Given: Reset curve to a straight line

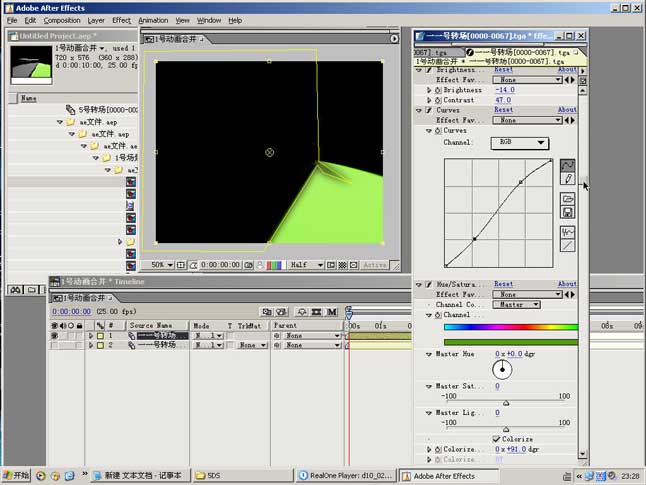Looking at the screenshot, I should click(x=567, y=246).
